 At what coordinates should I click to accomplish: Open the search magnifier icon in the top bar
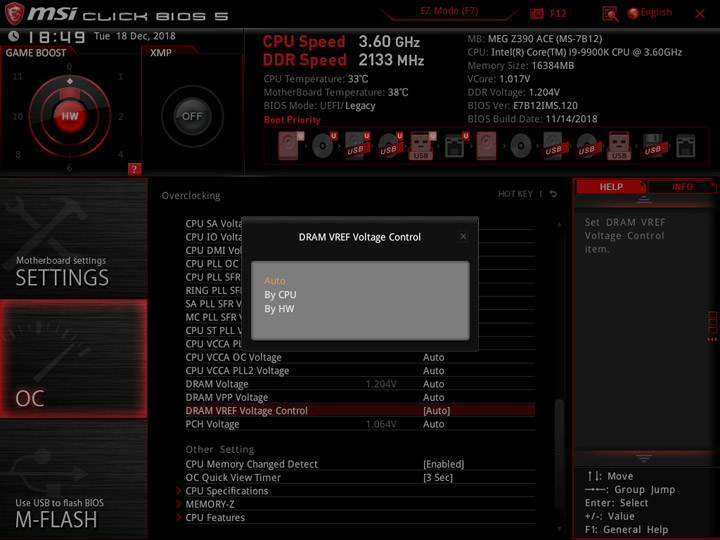610,14
